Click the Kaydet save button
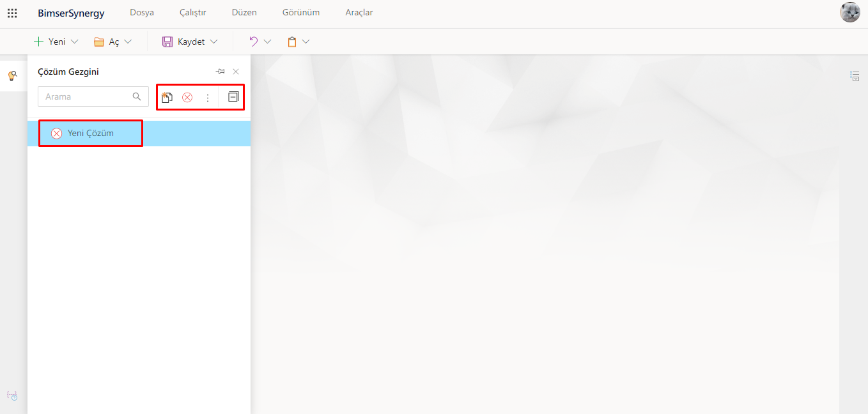868x414 pixels. 183,42
